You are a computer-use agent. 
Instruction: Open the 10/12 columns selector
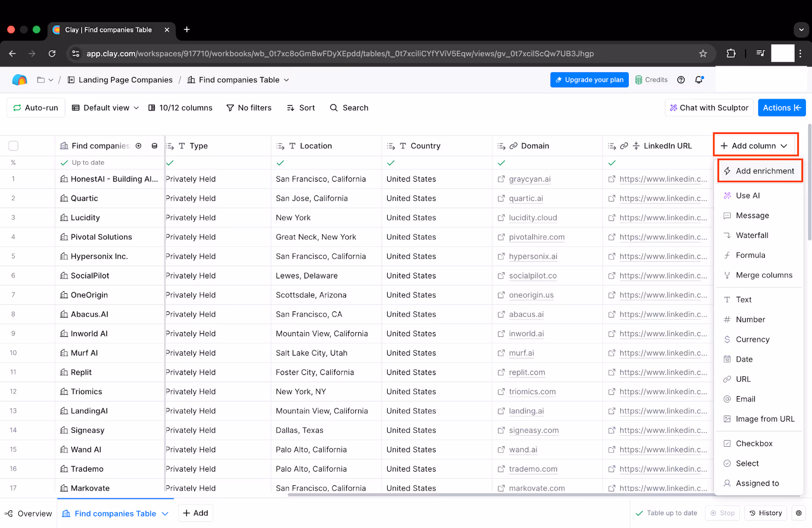click(x=180, y=108)
